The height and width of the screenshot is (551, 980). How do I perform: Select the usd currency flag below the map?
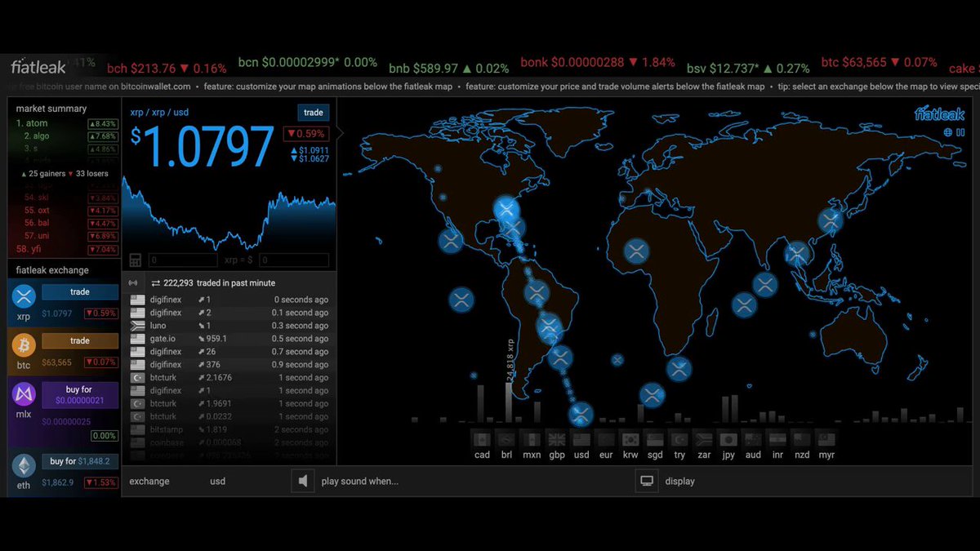point(581,439)
